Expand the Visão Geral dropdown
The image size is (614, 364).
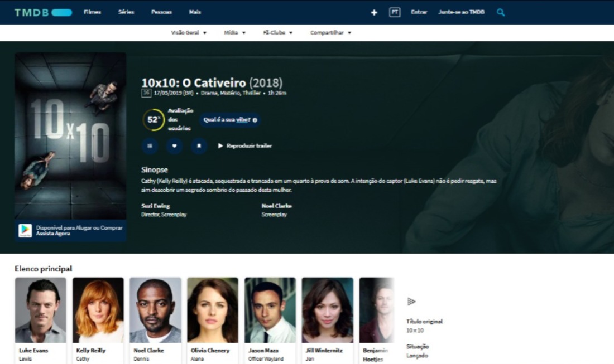(x=189, y=33)
